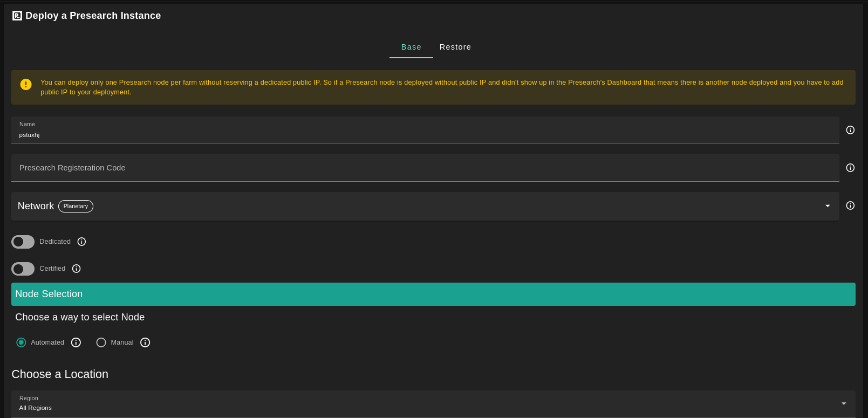This screenshot has width=868, height=418.
Task: Show info tooltip for Dedicated option
Action: [82, 242]
